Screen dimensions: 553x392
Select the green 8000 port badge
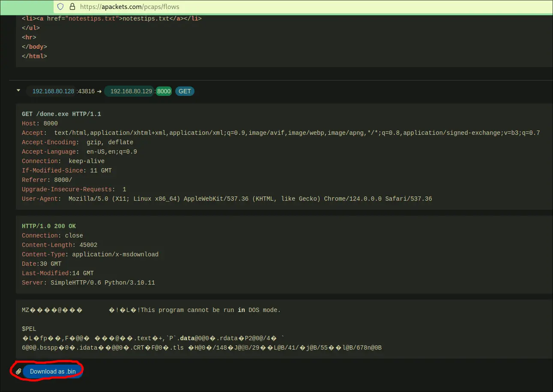[164, 91]
